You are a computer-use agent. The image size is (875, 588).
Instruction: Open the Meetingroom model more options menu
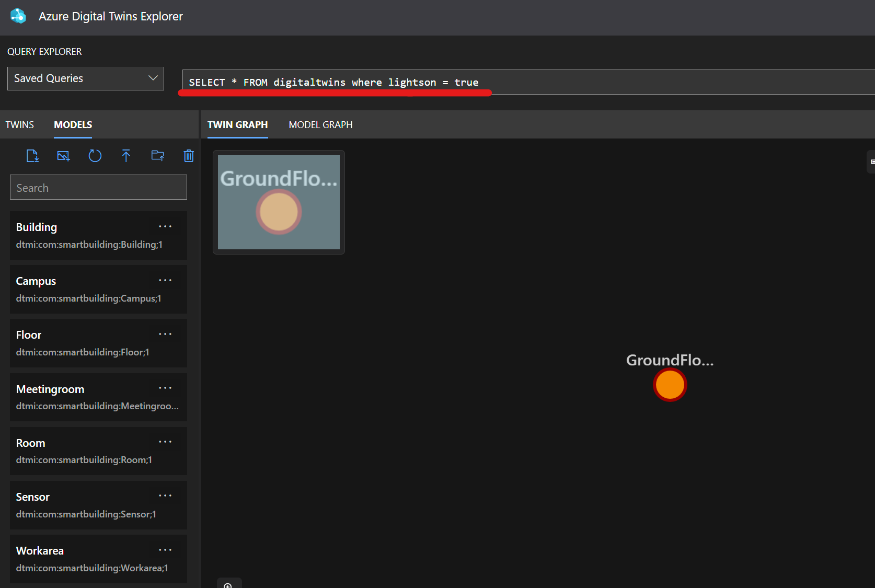tap(165, 388)
